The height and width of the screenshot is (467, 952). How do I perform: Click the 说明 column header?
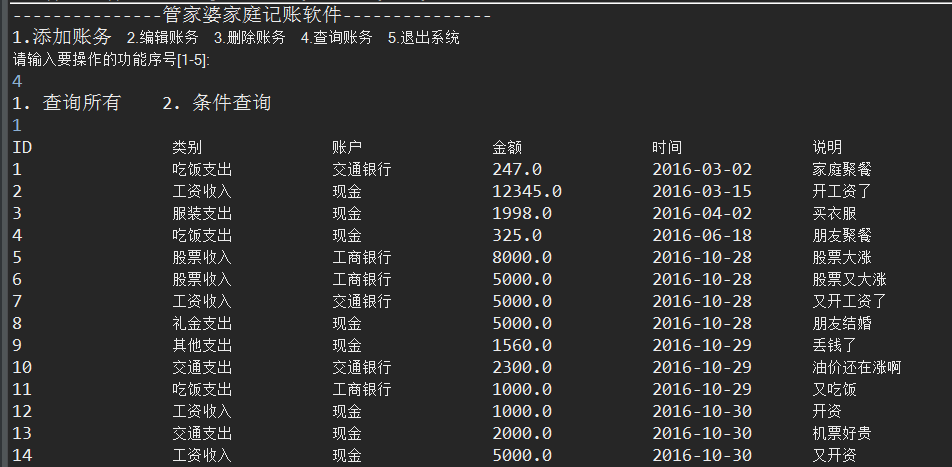click(x=828, y=147)
